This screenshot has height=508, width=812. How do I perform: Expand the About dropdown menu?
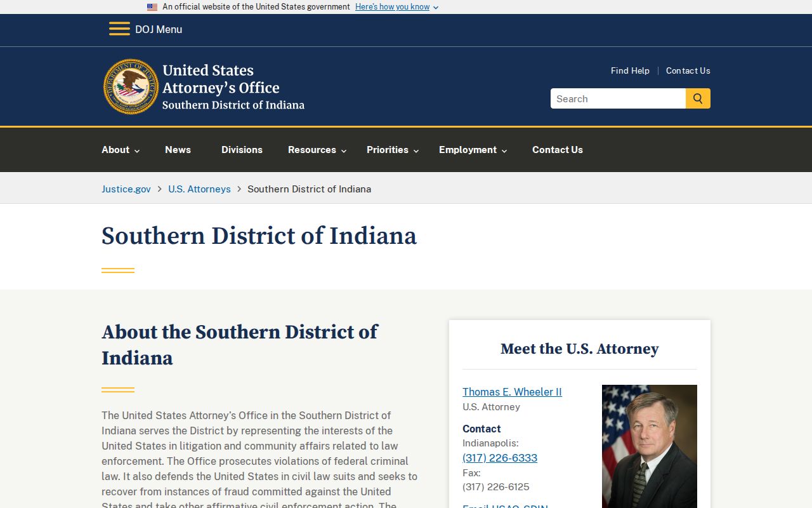click(121, 150)
